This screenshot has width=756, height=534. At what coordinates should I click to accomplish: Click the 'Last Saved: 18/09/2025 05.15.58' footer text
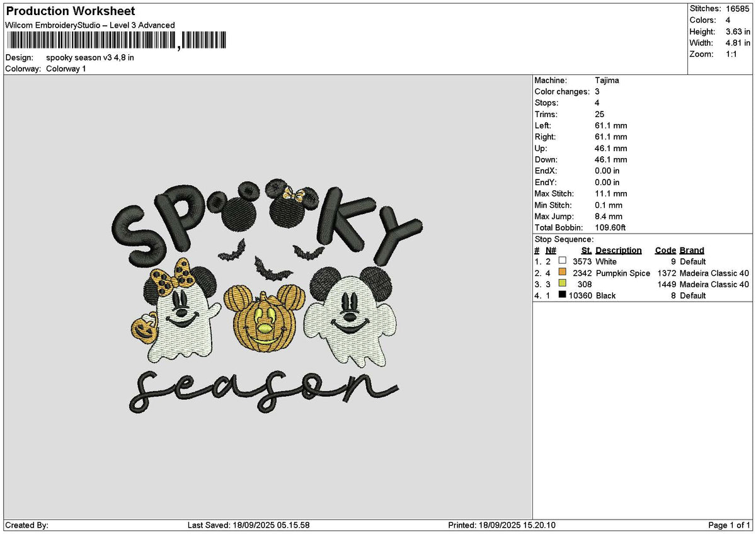click(x=249, y=525)
